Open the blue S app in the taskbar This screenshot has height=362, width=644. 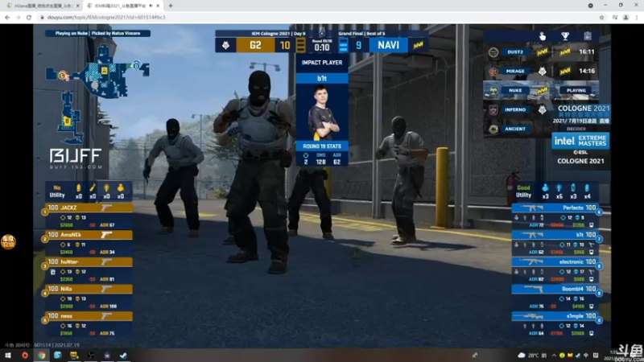(x=57, y=356)
